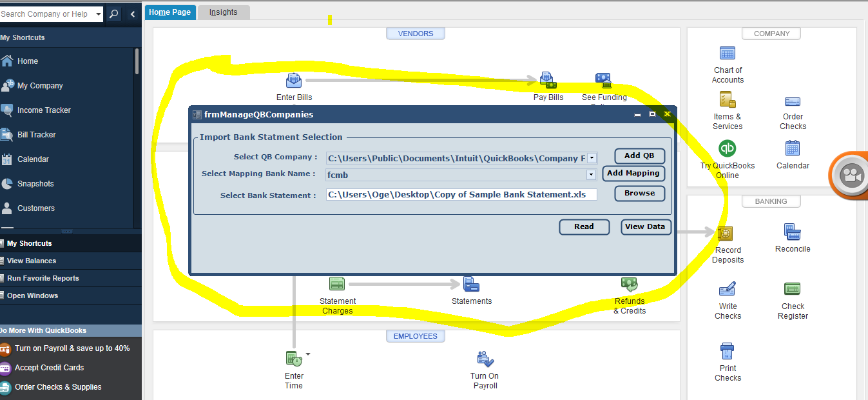
Task: Open Chart of Accounts icon
Action: (x=728, y=54)
